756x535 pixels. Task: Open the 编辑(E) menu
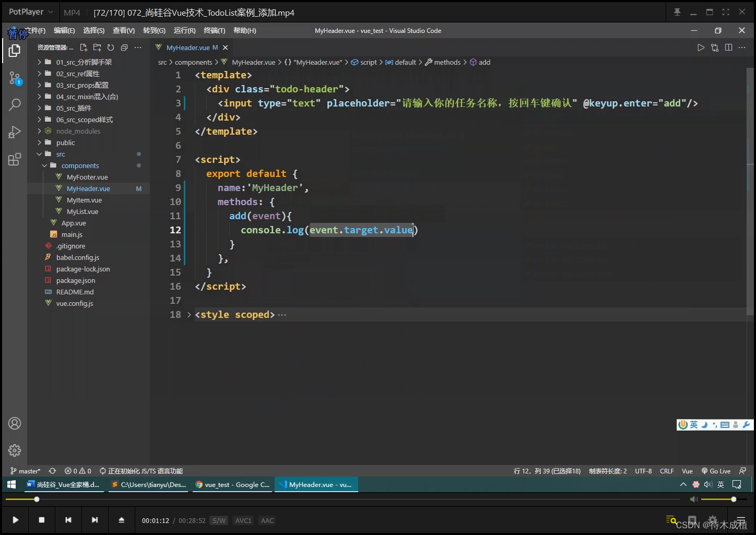(x=64, y=31)
